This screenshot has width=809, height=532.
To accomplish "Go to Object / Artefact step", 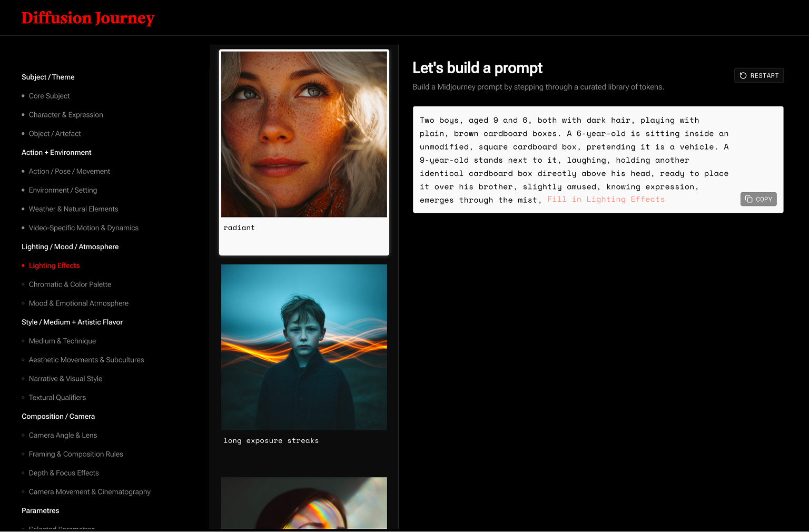I will 55,134.
